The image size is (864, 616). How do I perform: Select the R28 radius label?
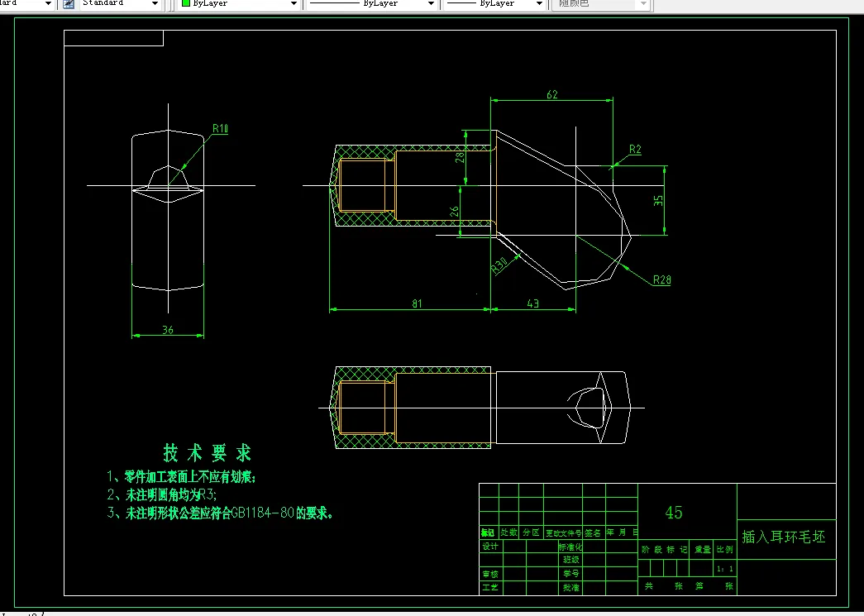[x=661, y=280]
